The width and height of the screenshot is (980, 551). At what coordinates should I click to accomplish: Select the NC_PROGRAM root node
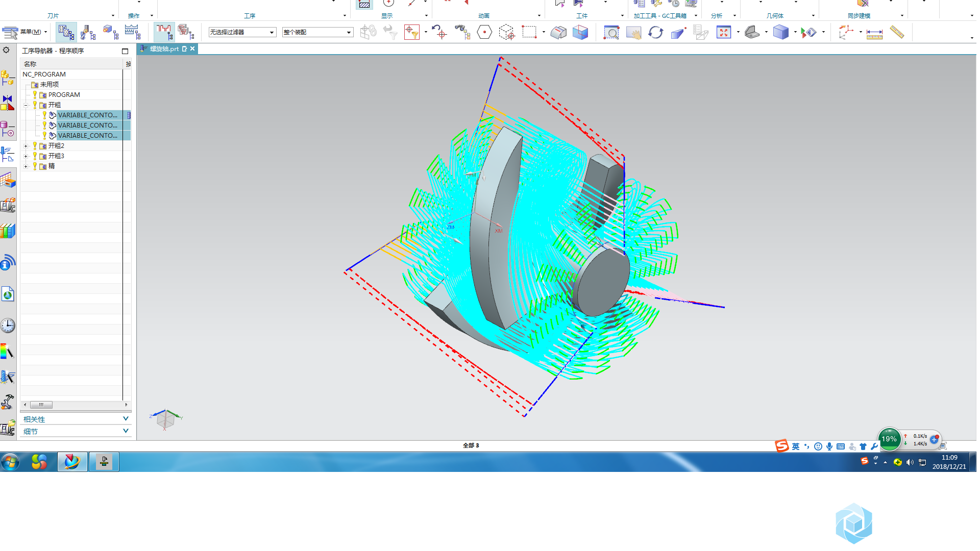coord(44,74)
